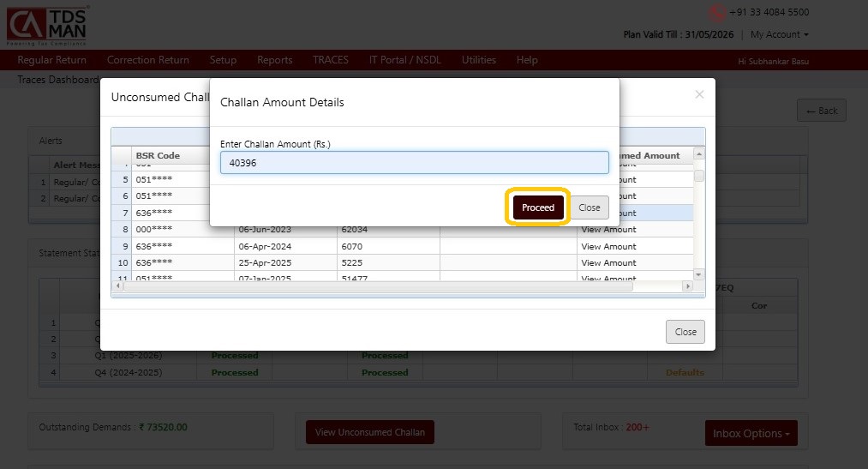The width and height of the screenshot is (868, 469).
Task: Open the My Account dropdown
Action: [x=779, y=34]
